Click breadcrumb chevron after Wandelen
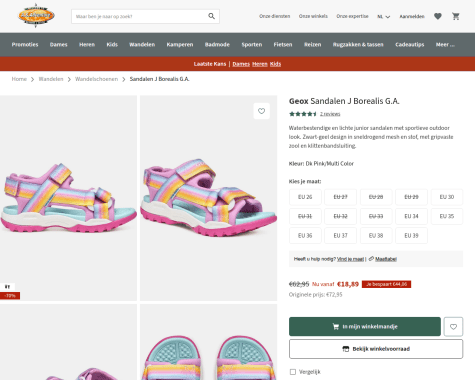The width and height of the screenshot is (475, 380). (x=69, y=79)
